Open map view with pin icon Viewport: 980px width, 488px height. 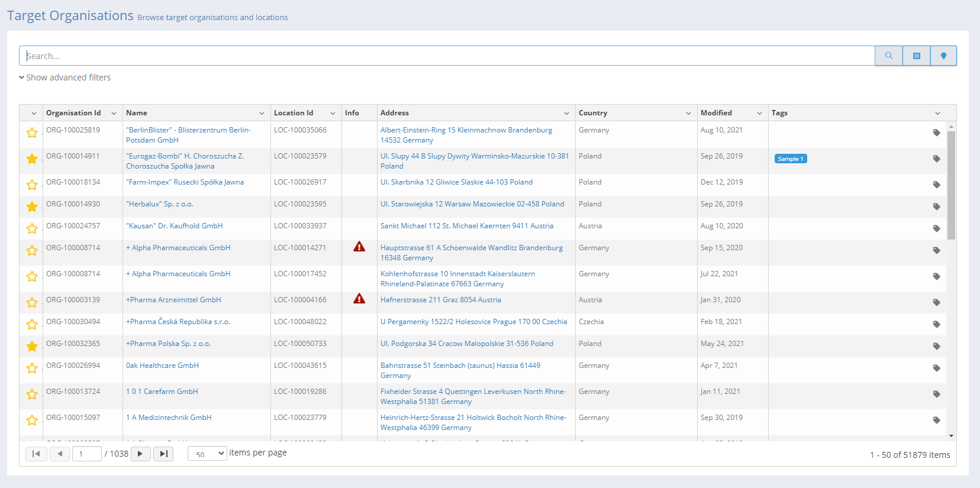[943, 56]
